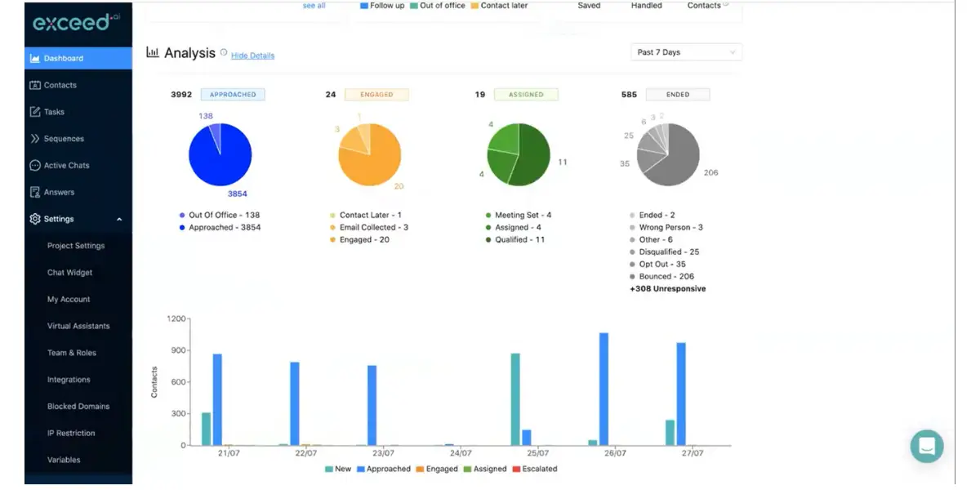The height and width of the screenshot is (490, 980).
Task: Open Dashboard from the sidebar
Action: pyautogui.click(x=78, y=58)
